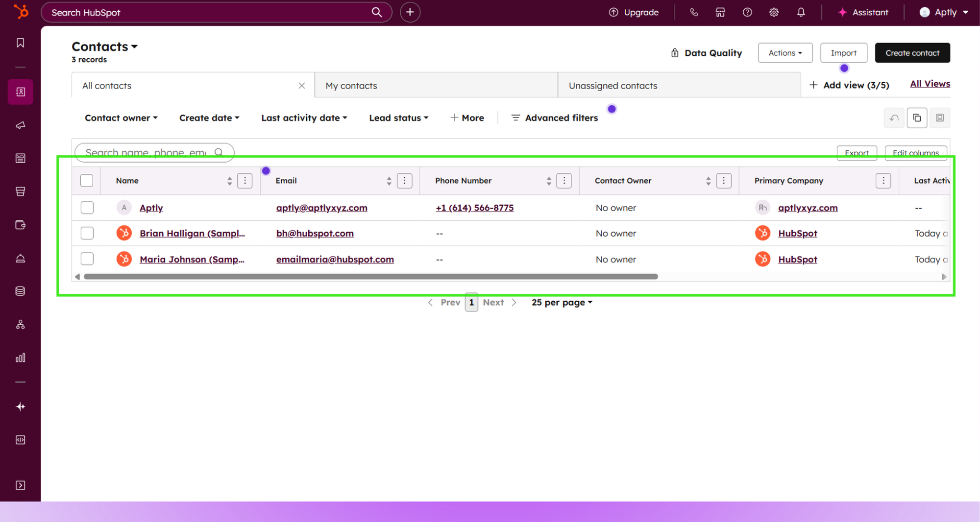Open the calling phone icon

694,12
